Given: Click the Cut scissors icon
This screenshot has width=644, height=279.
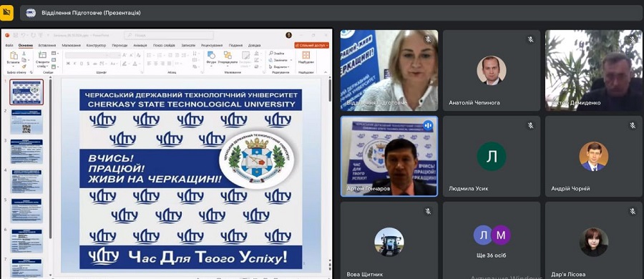Looking at the screenshot, I should coord(24,54).
